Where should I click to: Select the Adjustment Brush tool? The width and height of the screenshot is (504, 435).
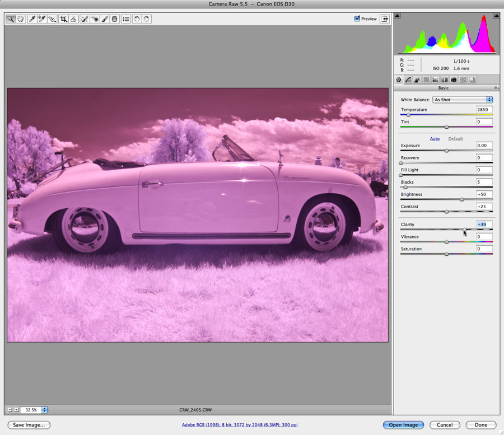click(x=105, y=19)
